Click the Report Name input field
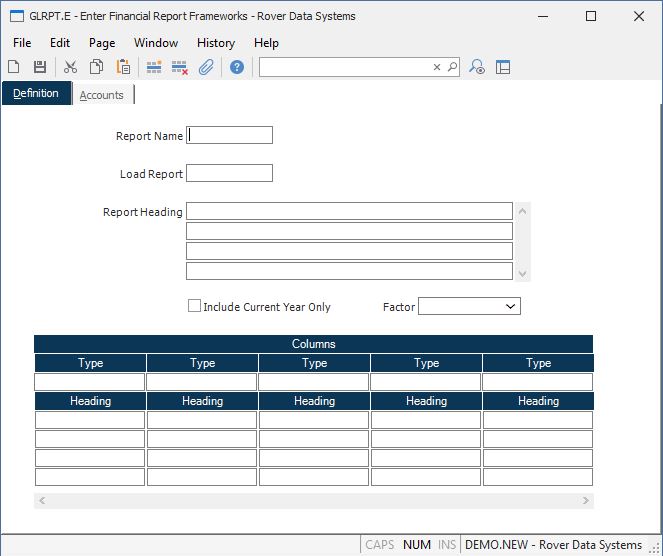The image size is (663, 556). point(230,135)
